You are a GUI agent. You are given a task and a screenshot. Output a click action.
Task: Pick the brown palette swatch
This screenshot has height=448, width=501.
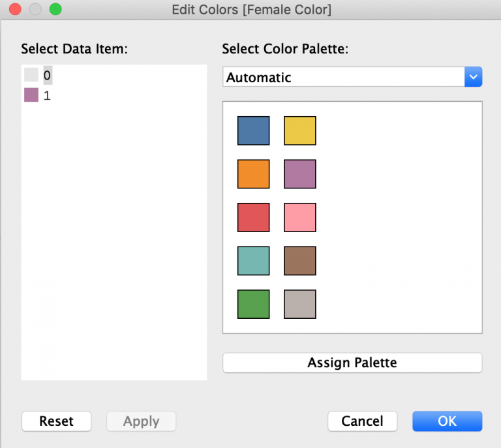(300, 261)
